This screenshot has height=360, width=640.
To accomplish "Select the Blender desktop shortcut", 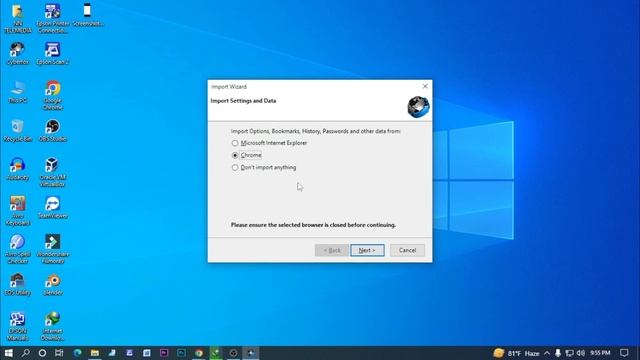I will (x=53, y=284).
